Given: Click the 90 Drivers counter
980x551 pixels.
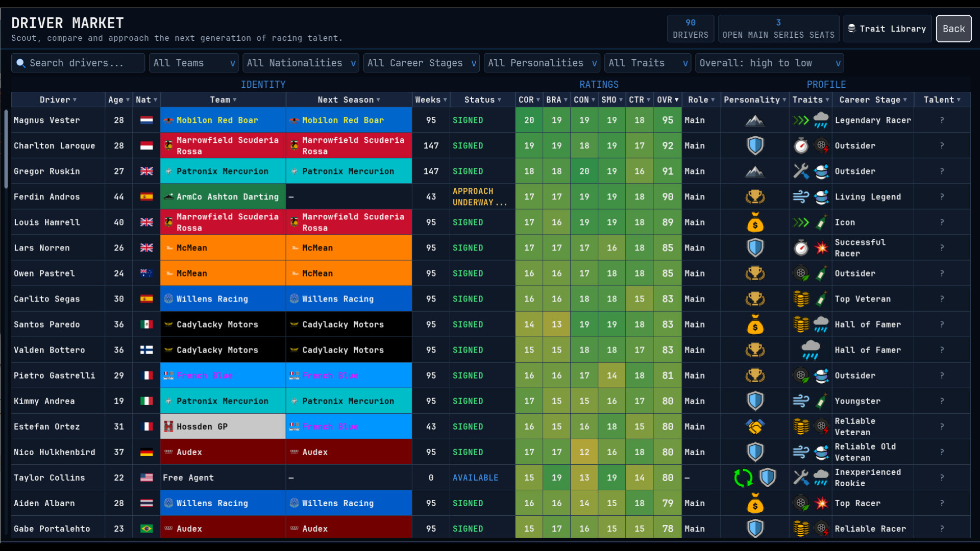Looking at the screenshot, I should point(690,29).
